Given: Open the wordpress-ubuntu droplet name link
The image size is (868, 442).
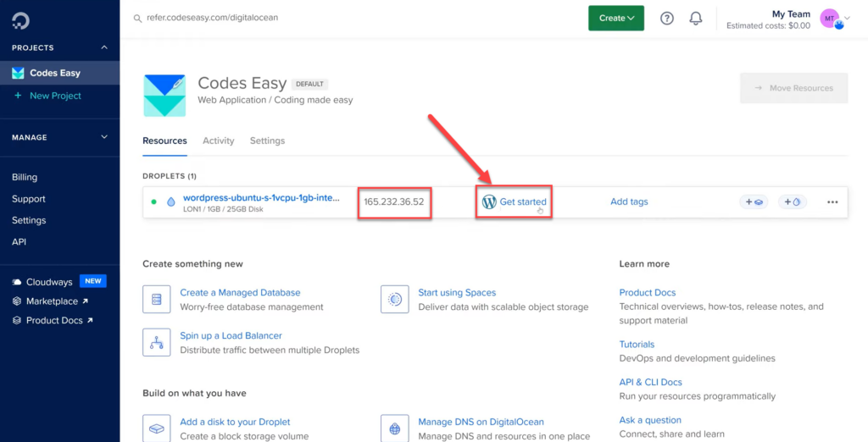Looking at the screenshot, I should pos(261,197).
